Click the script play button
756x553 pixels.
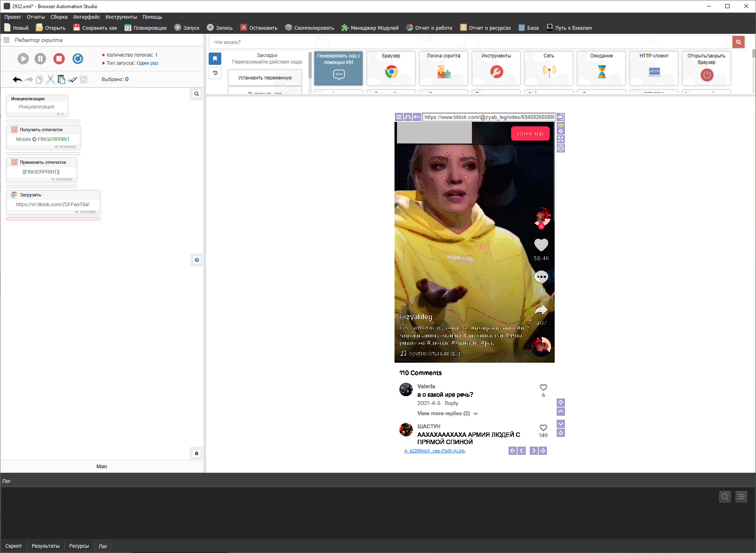click(x=23, y=59)
